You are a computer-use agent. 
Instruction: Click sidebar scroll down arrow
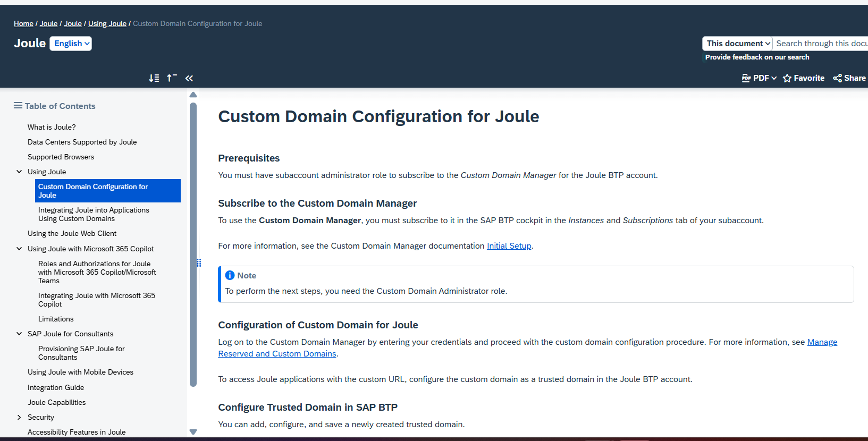tap(193, 432)
